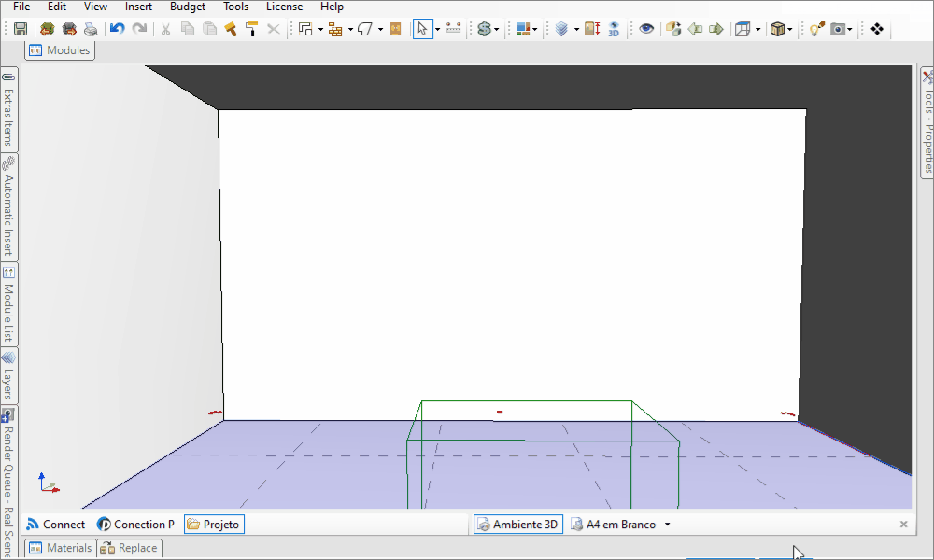Open the Edit menu
Screen dimensions: 934x560
[57, 7]
